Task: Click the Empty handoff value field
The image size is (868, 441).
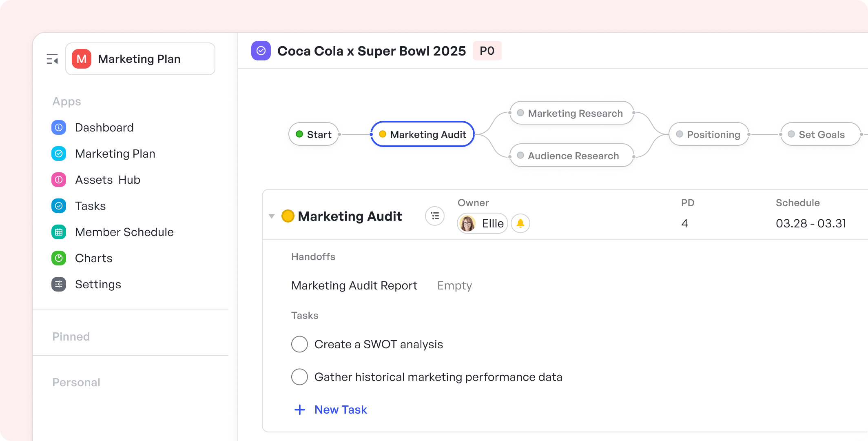Action: 454,285
